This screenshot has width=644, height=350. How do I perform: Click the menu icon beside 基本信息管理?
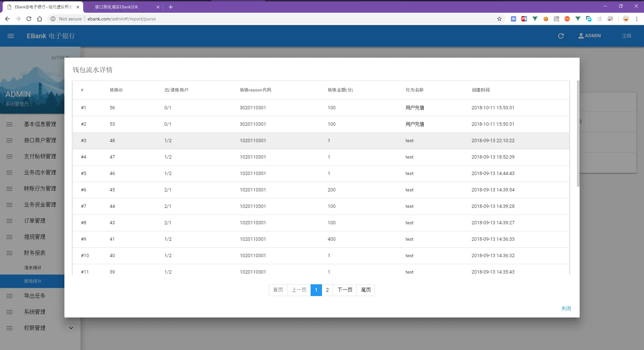(x=9, y=124)
